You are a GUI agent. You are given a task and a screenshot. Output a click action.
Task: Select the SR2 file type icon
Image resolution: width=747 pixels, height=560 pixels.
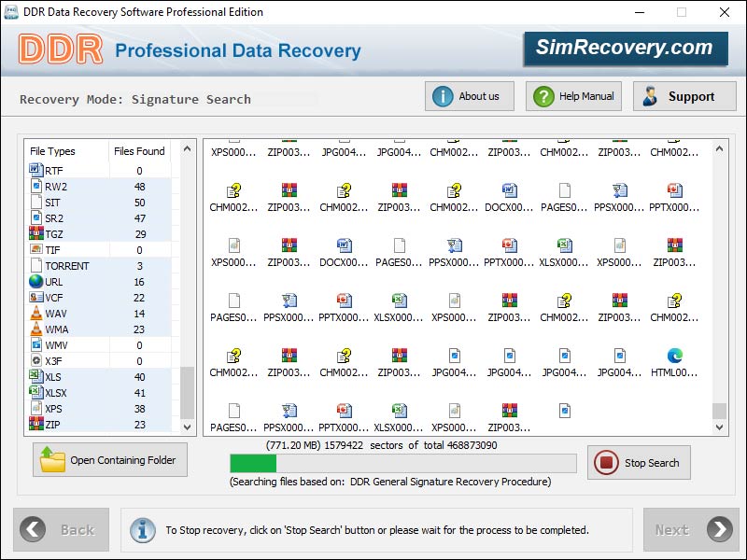[36, 217]
